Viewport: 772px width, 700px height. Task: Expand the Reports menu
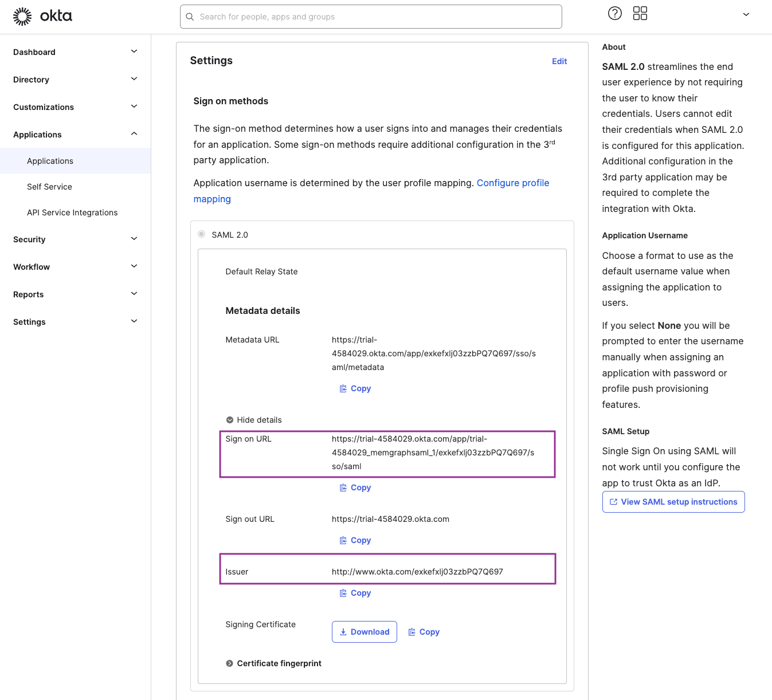coord(75,294)
